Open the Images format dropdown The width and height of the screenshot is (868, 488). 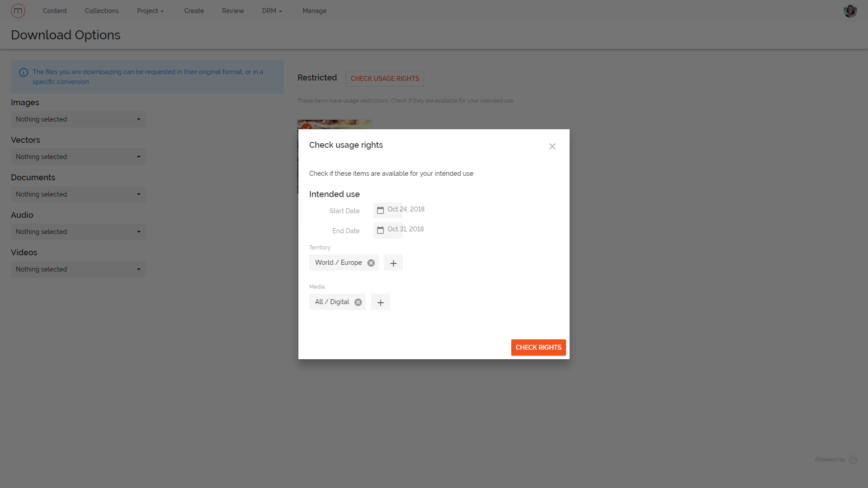pos(78,119)
